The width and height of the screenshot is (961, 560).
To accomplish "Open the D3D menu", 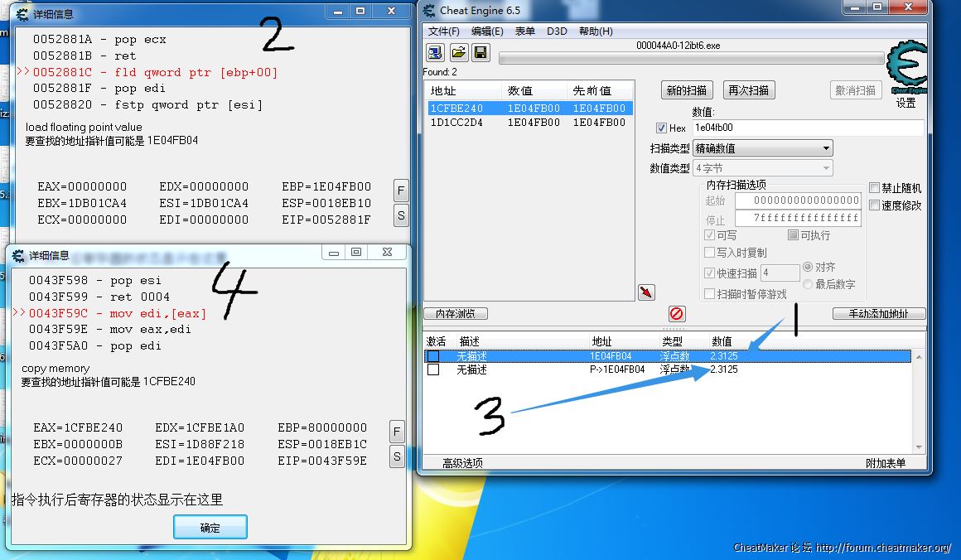I will tap(557, 31).
